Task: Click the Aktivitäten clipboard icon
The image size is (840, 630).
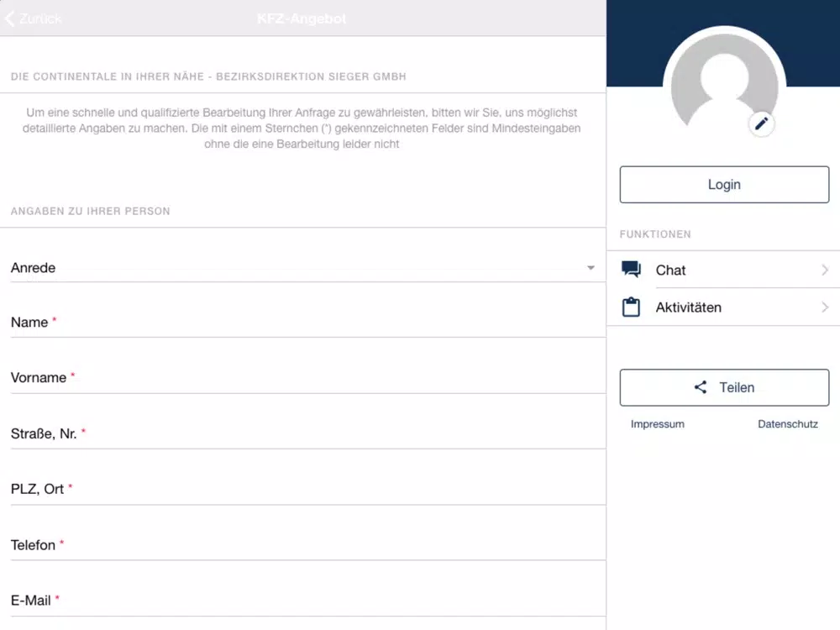Action: [x=631, y=307]
